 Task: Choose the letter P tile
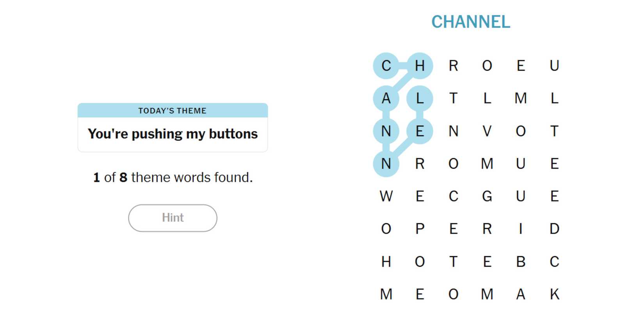[x=420, y=229]
